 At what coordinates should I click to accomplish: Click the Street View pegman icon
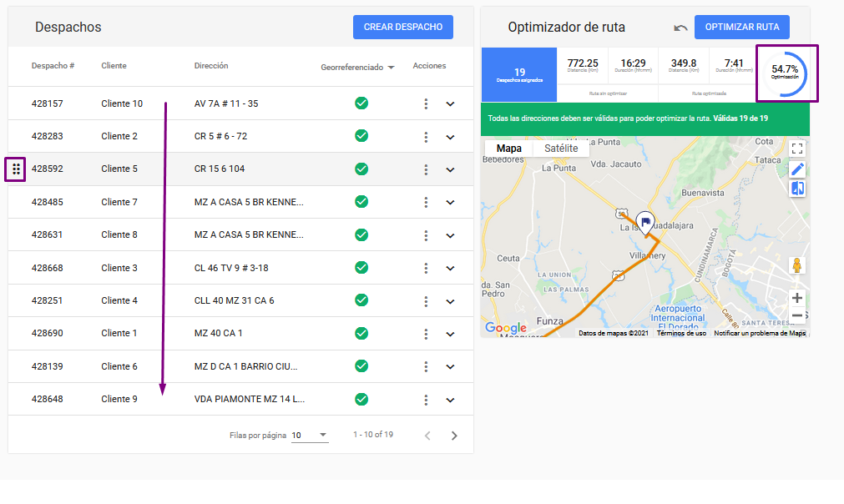coord(797,265)
